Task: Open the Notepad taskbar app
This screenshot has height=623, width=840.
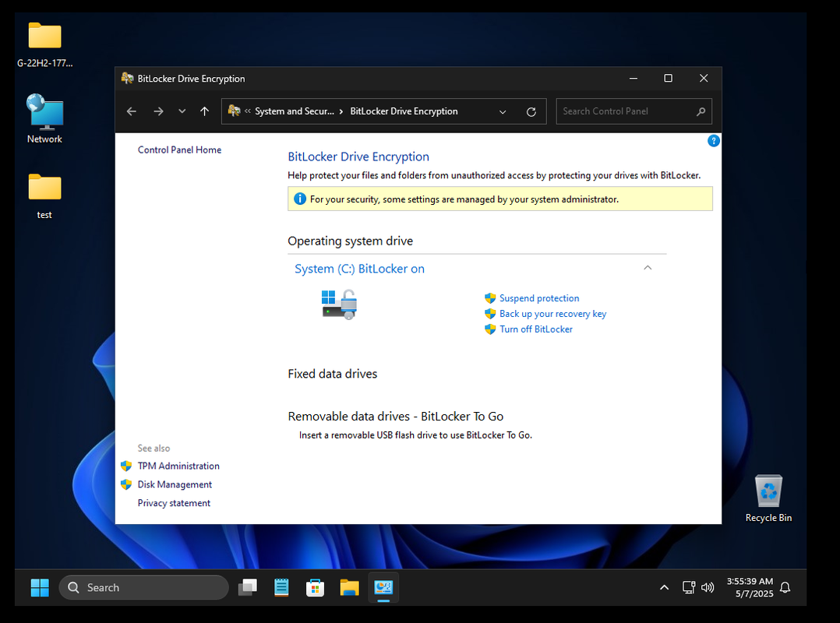Action: (x=281, y=588)
